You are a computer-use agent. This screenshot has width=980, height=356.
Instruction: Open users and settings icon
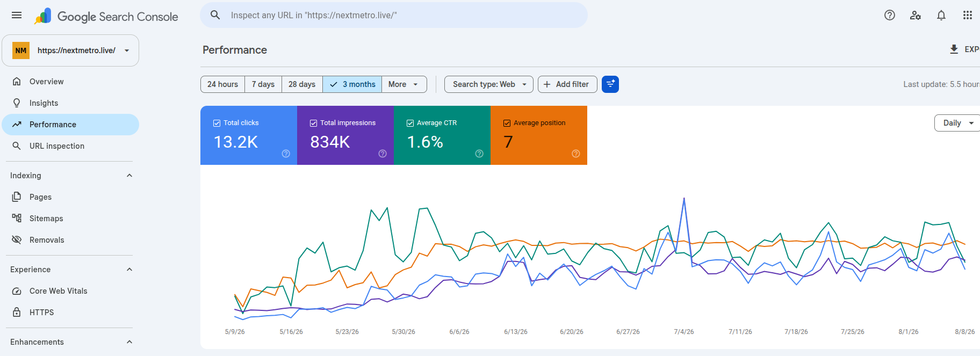tap(916, 15)
